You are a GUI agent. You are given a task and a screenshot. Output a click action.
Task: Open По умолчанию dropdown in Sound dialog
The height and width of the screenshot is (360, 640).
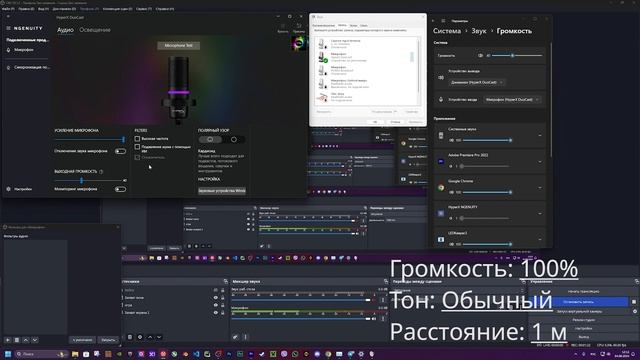pos(384,112)
